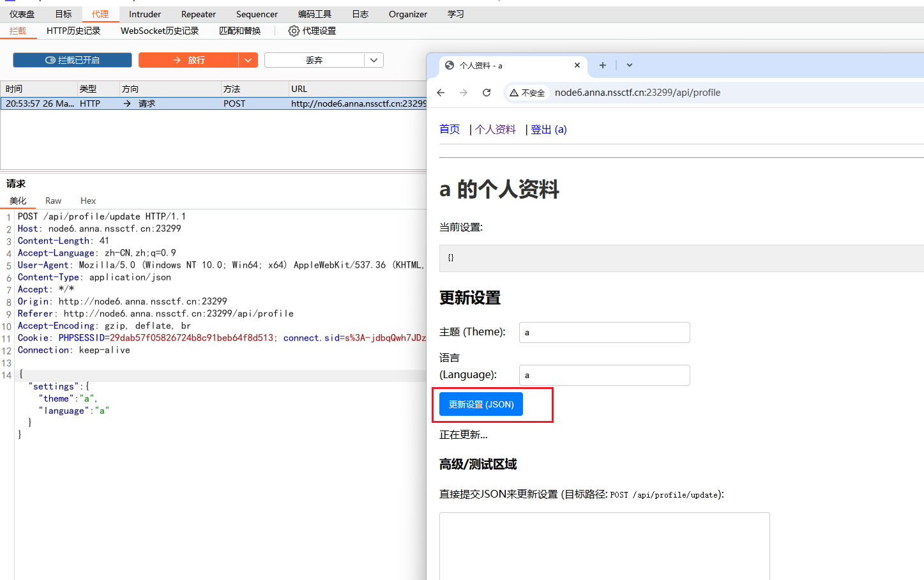Open the 仪表盘 tab in Burp
This screenshot has height=580, width=924.
click(22, 14)
